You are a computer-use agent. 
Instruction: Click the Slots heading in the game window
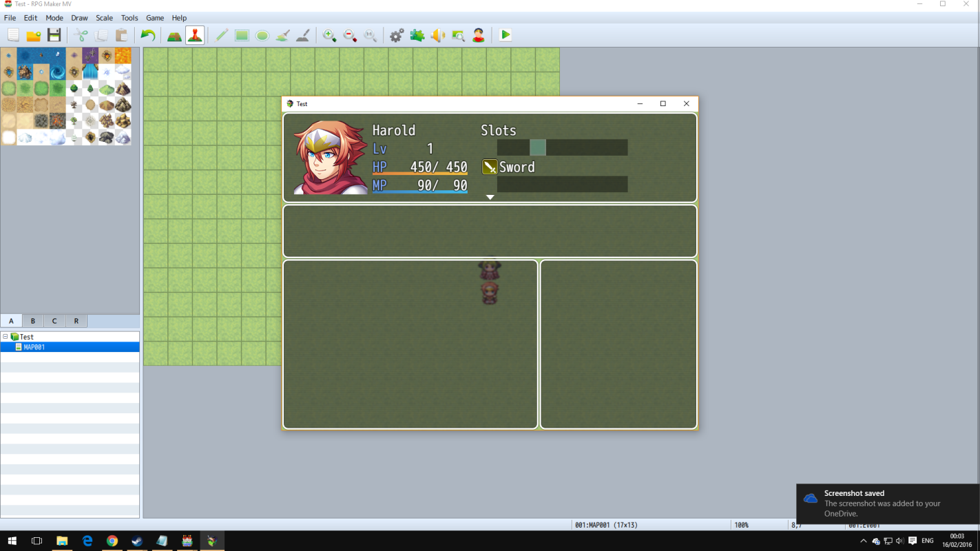(x=499, y=131)
